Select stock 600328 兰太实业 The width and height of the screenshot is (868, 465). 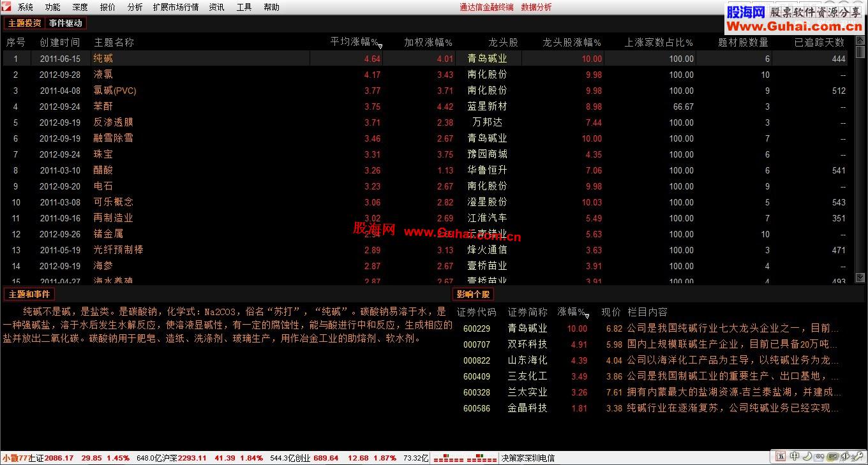pos(651,392)
